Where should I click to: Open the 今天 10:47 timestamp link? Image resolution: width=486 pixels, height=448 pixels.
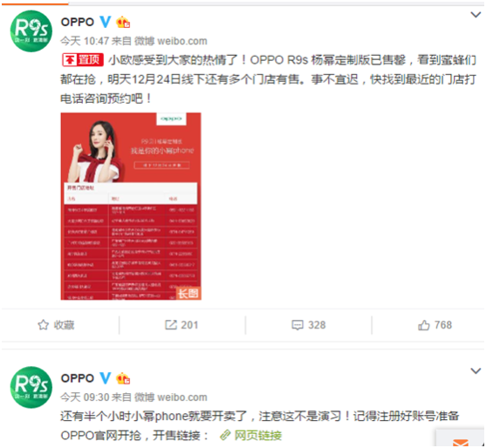coord(85,41)
